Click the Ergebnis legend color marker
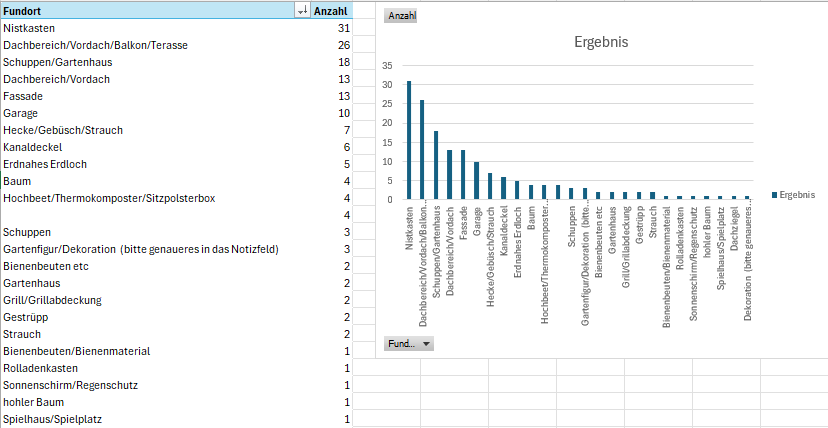This screenshot has height=428, width=828. coord(775,195)
